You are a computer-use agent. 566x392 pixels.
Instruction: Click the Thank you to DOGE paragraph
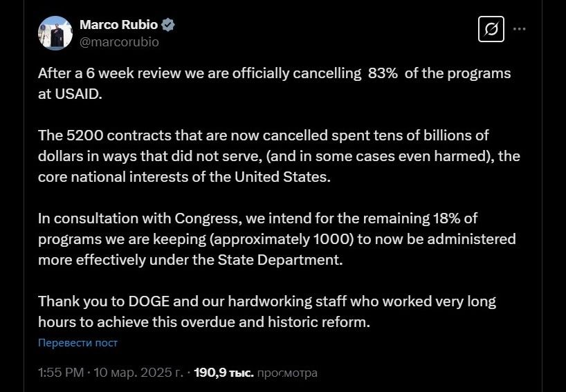pos(267,312)
